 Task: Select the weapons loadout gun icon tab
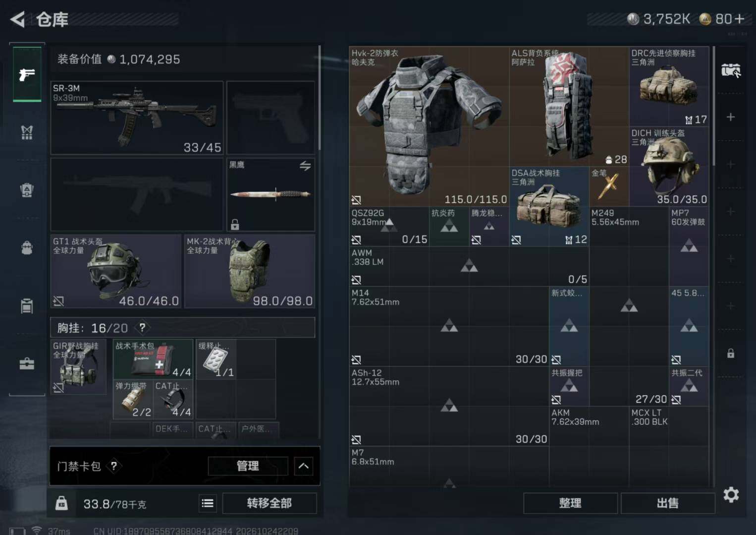click(27, 74)
